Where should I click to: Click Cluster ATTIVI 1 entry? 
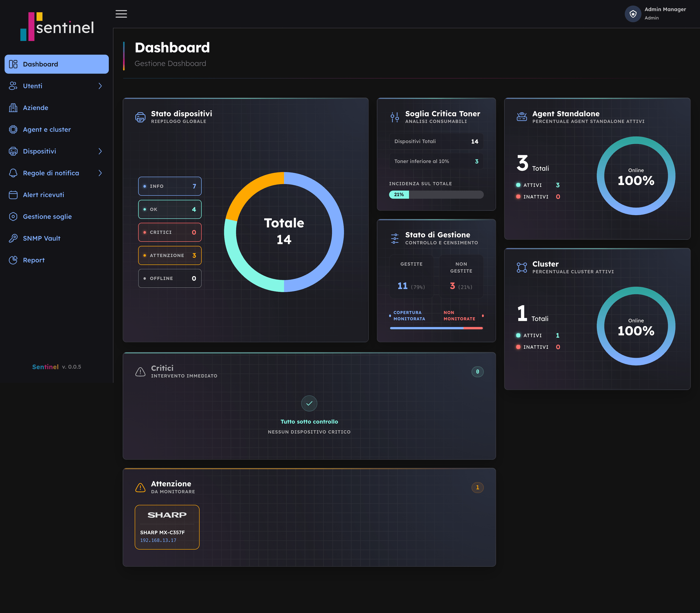click(x=538, y=335)
